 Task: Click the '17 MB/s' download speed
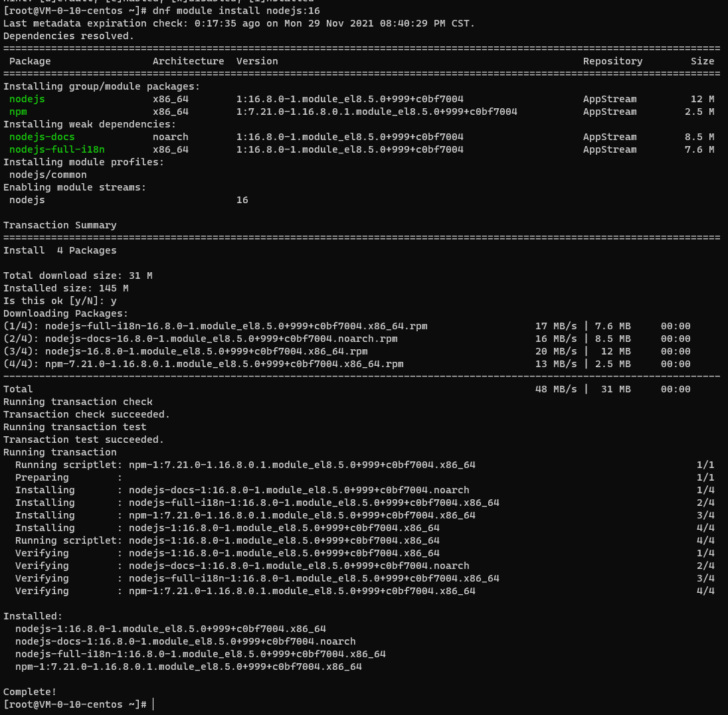tap(556, 326)
